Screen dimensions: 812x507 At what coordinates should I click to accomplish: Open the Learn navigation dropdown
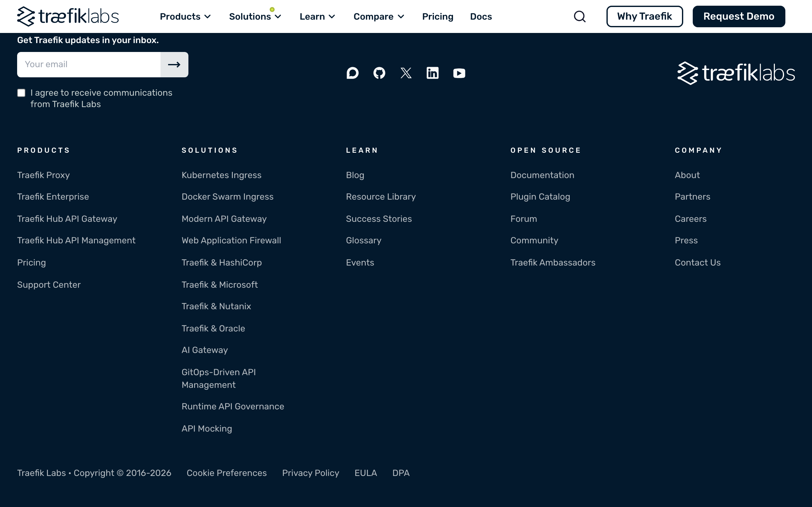point(317,16)
